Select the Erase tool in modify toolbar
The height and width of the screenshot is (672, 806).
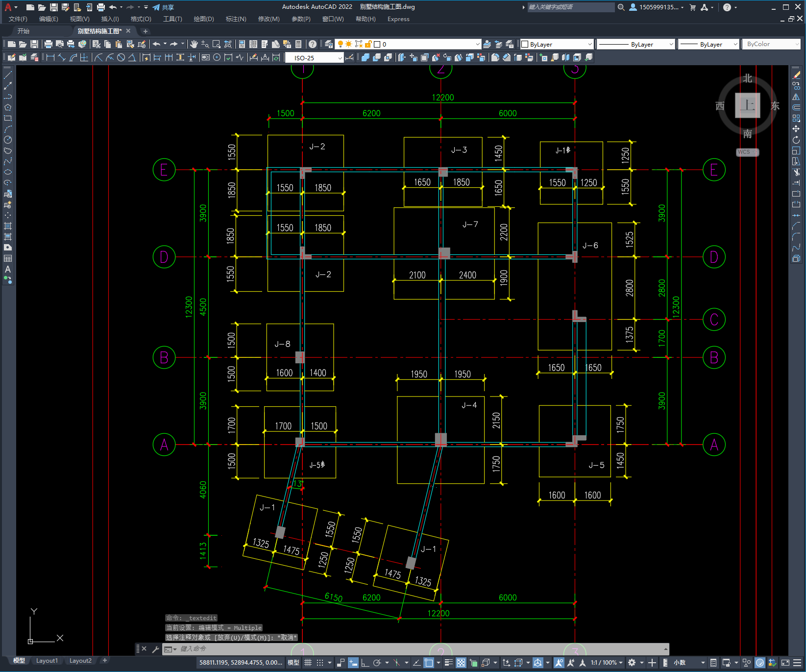(x=796, y=75)
